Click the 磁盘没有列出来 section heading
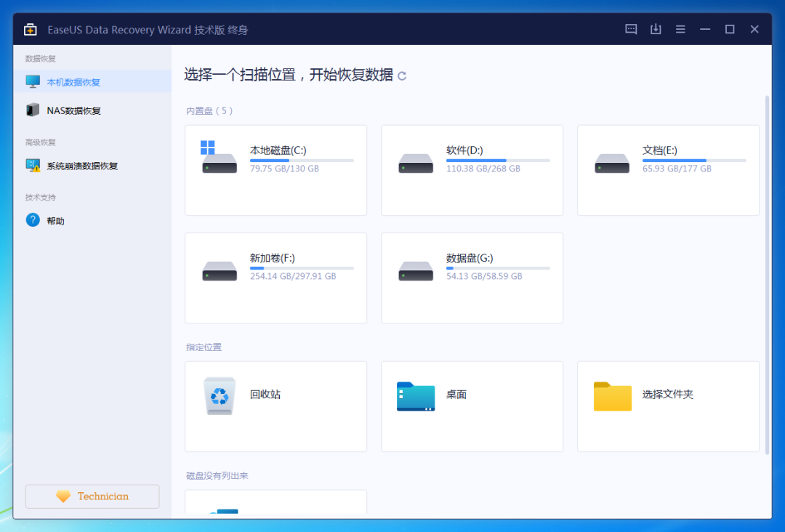 (x=217, y=476)
